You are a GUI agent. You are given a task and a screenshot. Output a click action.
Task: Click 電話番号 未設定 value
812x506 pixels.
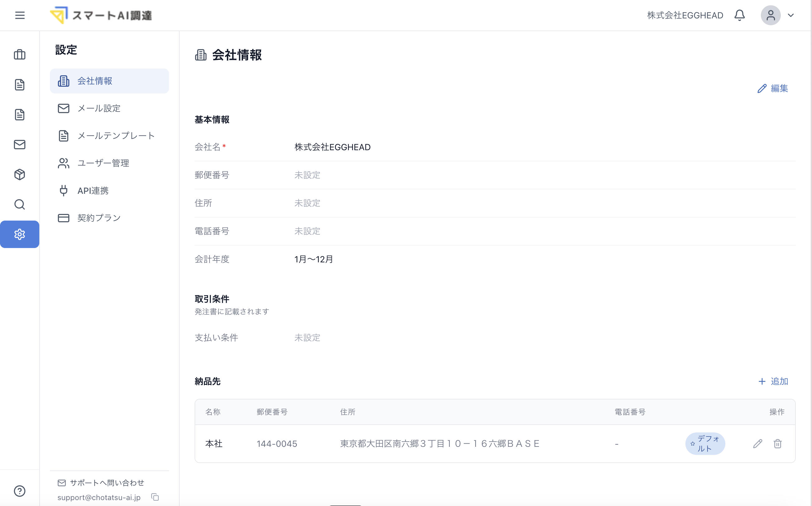click(x=307, y=231)
